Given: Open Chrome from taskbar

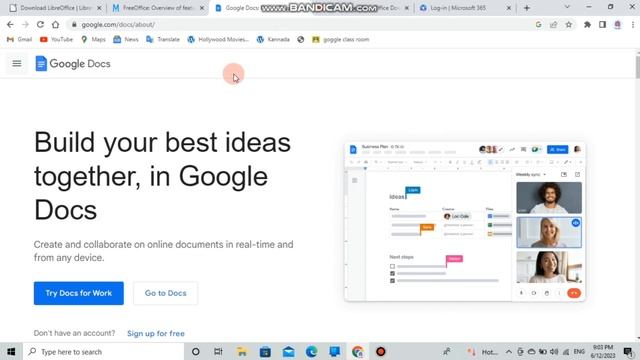Looking at the screenshot, I should 358,351.
